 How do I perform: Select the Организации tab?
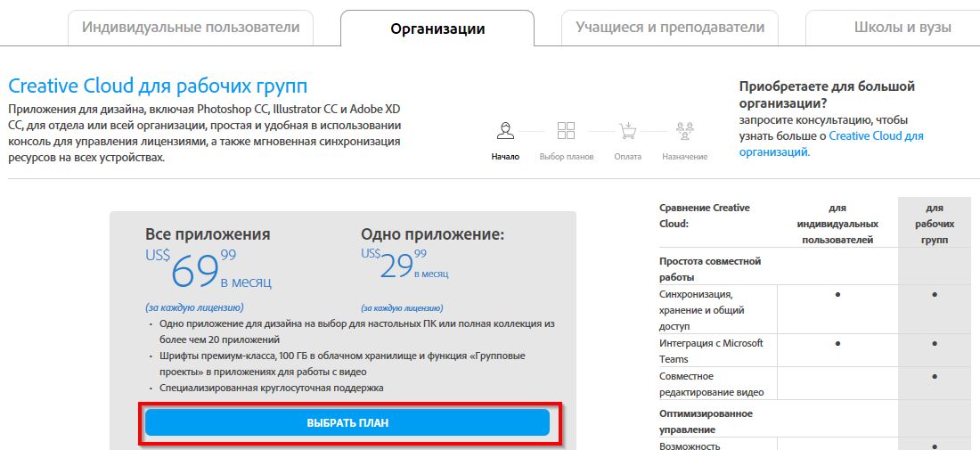click(437, 29)
